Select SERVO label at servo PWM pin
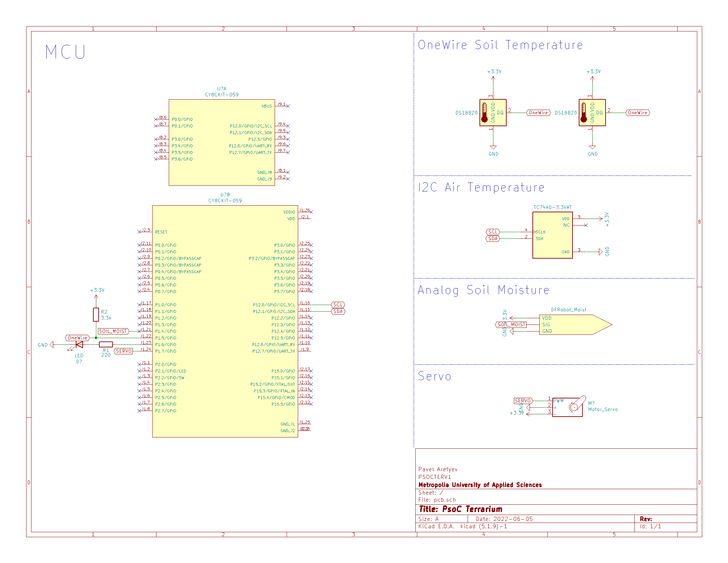Viewport: 728px width, 563px height. [523, 401]
